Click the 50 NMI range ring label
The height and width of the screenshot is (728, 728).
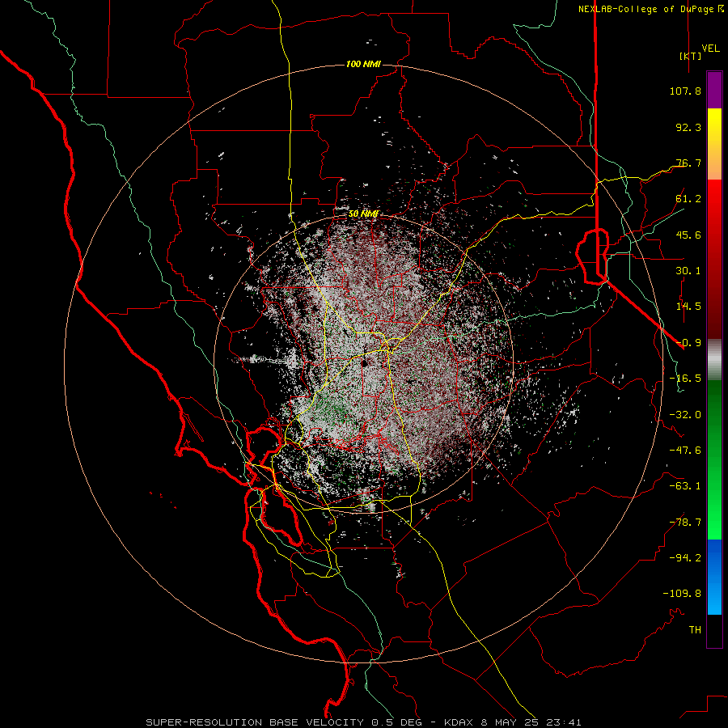tap(363, 214)
